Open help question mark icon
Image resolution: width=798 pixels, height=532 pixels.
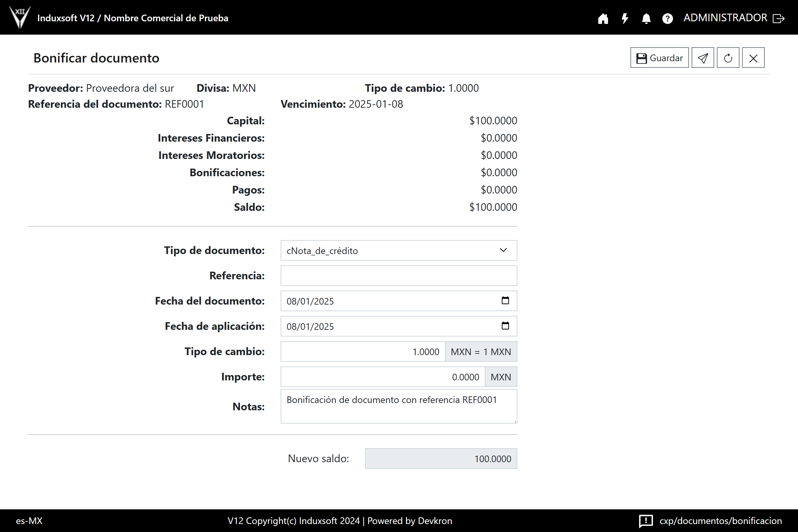click(x=667, y=18)
